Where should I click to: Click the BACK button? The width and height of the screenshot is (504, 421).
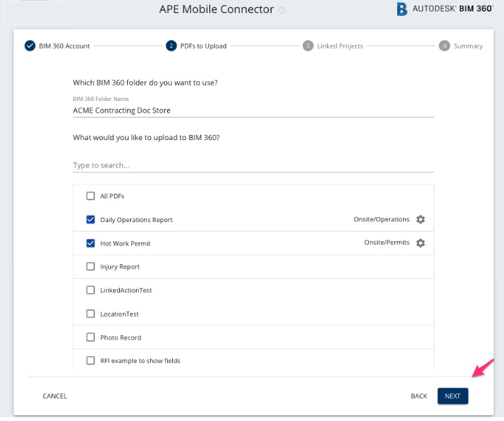click(x=419, y=396)
